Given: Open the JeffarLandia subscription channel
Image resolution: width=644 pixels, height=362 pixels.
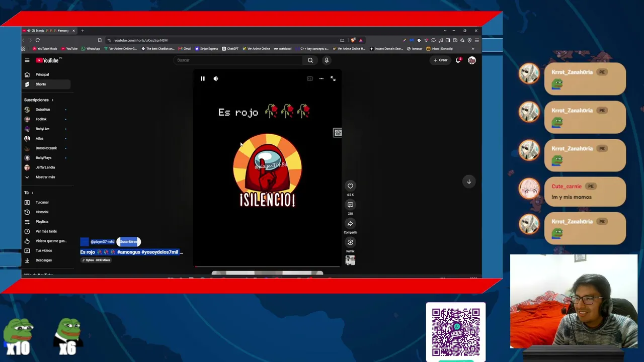Looking at the screenshot, I should tap(46, 167).
